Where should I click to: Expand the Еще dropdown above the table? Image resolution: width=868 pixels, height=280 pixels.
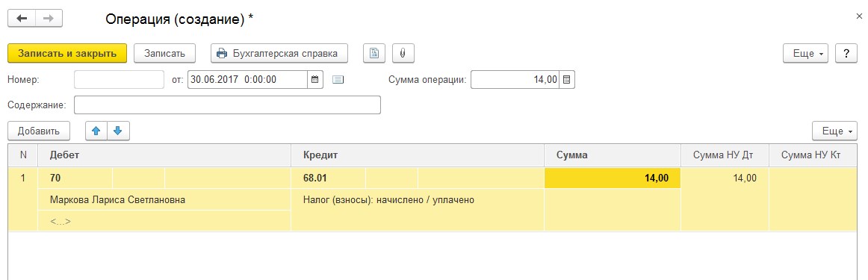tap(834, 131)
